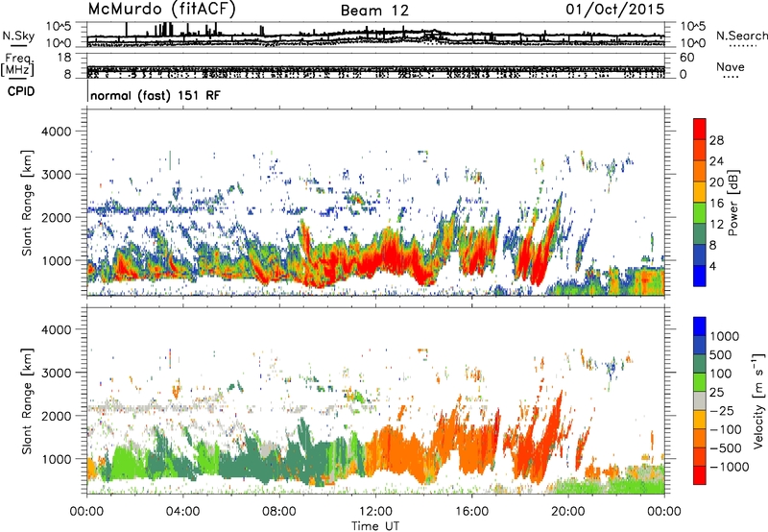The height and width of the screenshot is (532, 768).
Task: Click the dark blue top velocity colorbar segment
Action: [700, 326]
